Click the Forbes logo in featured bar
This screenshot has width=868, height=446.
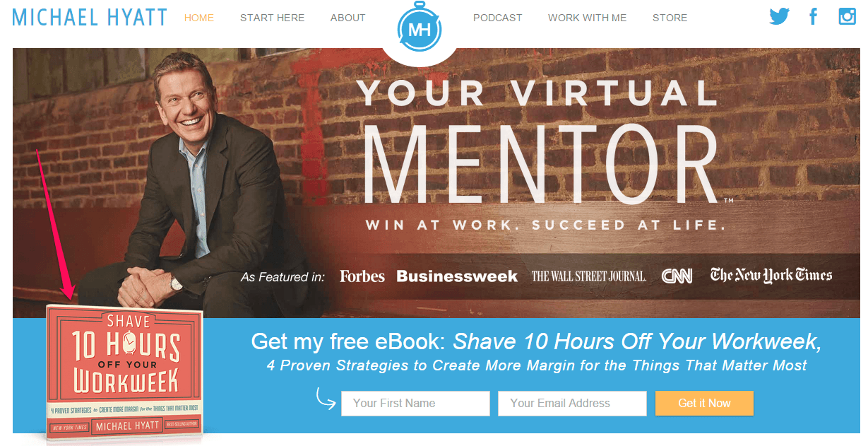click(x=362, y=276)
